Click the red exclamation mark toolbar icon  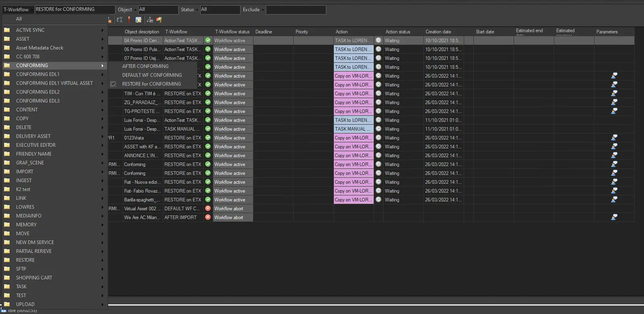[x=129, y=20]
